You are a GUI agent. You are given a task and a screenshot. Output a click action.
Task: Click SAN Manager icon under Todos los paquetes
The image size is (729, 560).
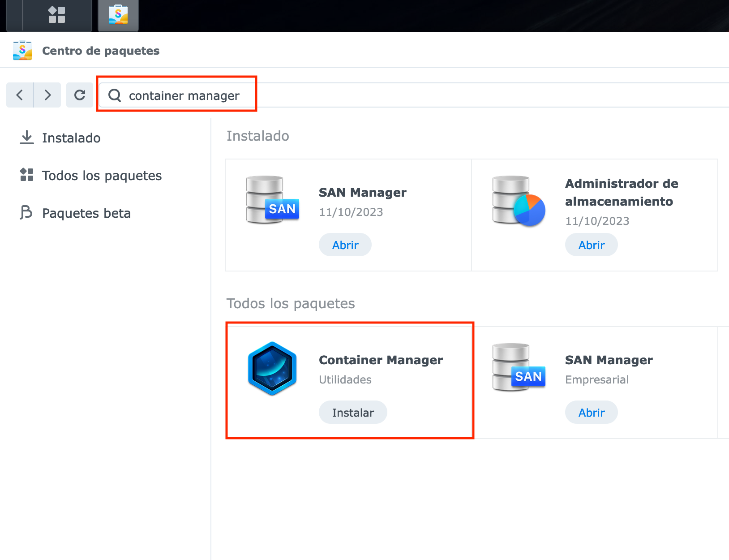(x=519, y=367)
